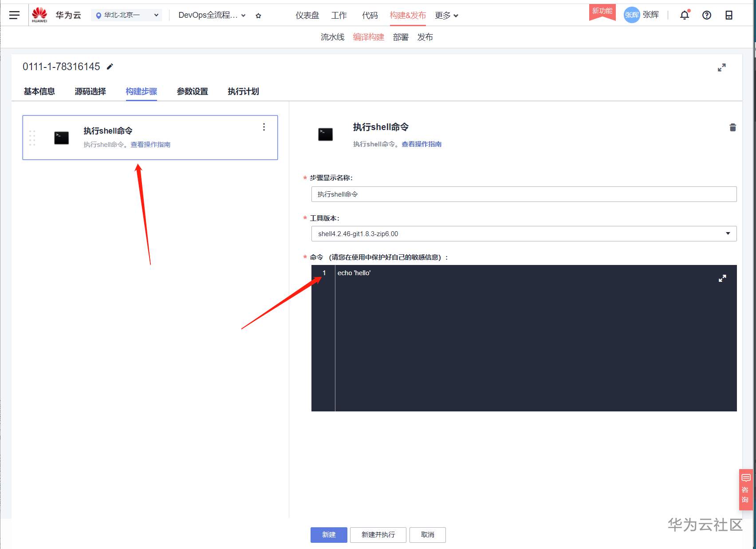Image resolution: width=756 pixels, height=549 pixels.
Task: Open the region selector 华北-北京一
Action: tap(127, 15)
